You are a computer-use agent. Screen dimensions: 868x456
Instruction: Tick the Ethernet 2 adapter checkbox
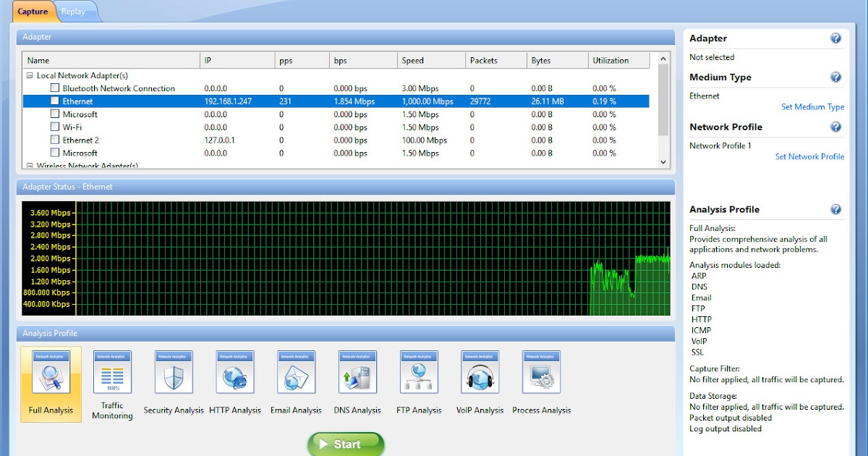(55, 140)
